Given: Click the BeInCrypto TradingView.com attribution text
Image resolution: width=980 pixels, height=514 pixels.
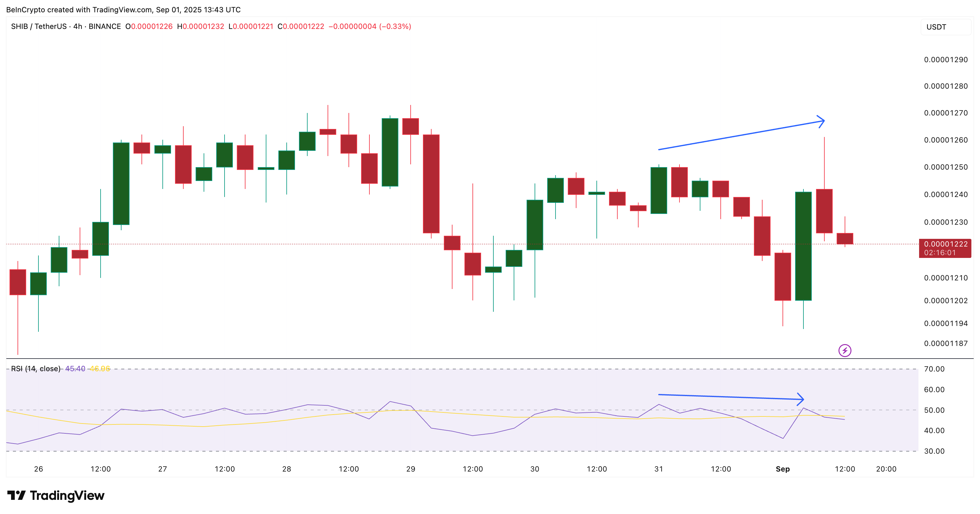Looking at the screenshot, I should 123,10.
